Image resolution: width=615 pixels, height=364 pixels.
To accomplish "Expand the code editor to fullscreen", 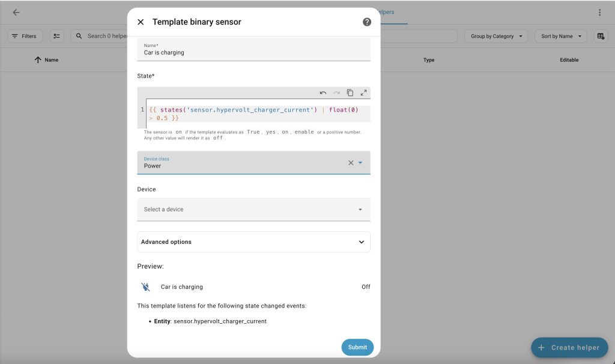I will point(363,93).
